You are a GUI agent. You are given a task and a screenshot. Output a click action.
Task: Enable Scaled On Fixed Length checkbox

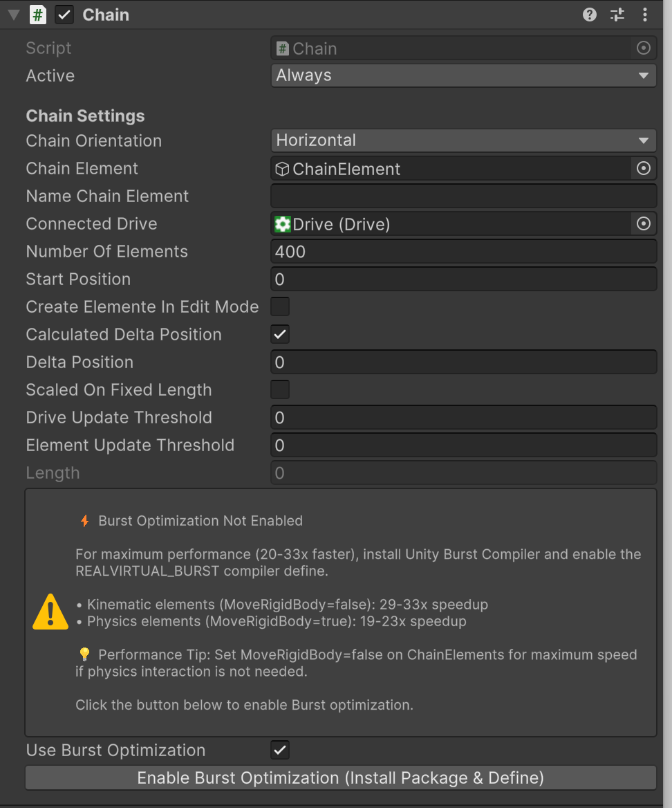coord(280,389)
